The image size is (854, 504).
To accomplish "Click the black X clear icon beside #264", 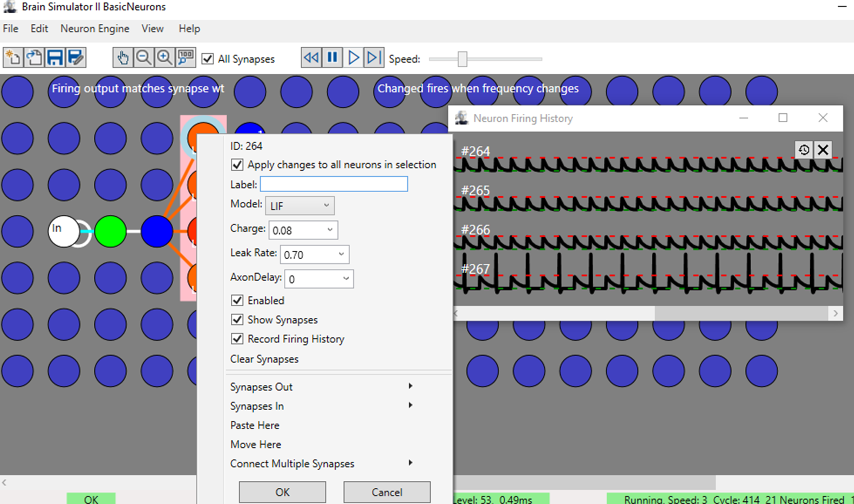I will point(823,150).
